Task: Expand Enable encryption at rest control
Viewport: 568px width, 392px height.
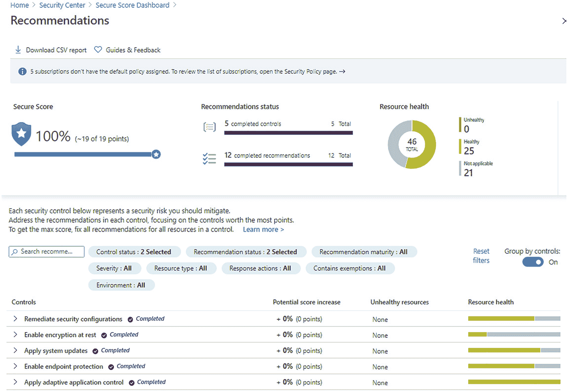Action: pyautogui.click(x=15, y=334)
